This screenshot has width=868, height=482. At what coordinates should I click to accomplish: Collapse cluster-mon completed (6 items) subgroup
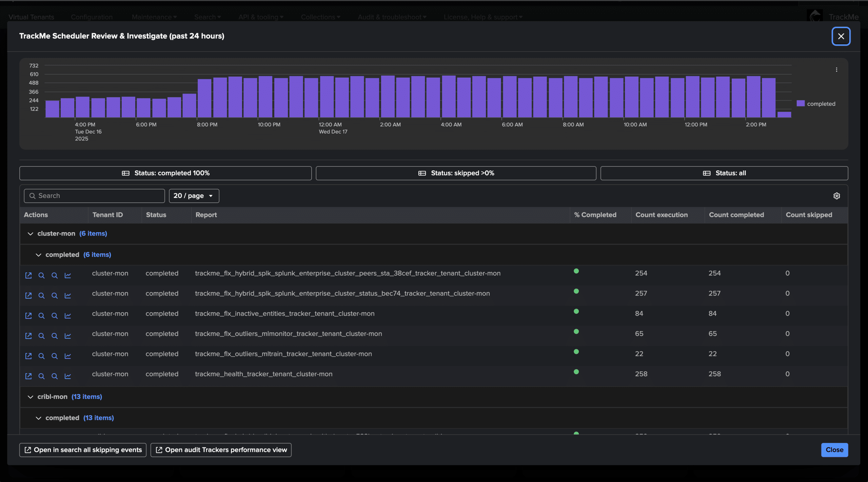point(39,255)
